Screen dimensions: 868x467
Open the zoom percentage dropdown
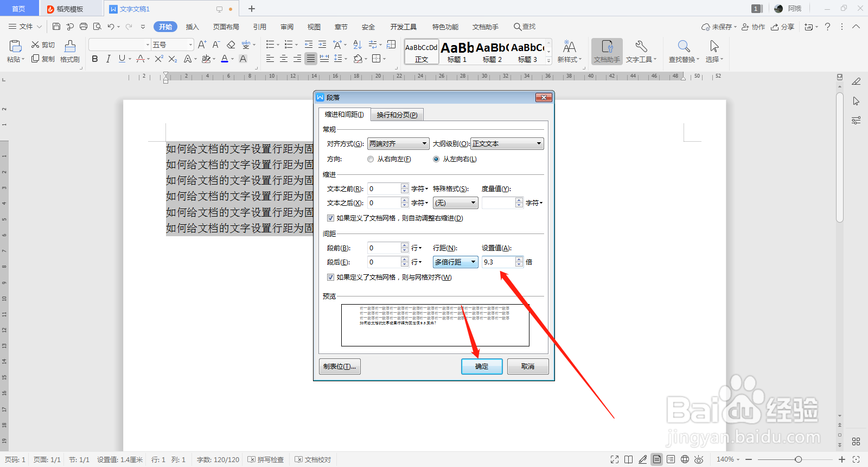tap(728, 459)
